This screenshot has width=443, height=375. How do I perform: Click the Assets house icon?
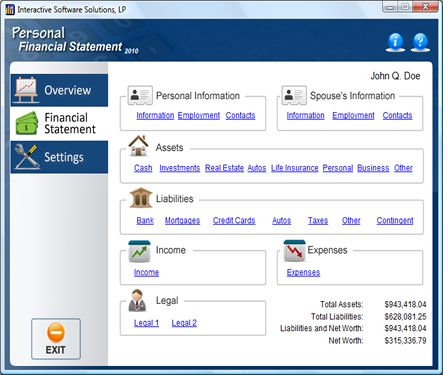139,146
